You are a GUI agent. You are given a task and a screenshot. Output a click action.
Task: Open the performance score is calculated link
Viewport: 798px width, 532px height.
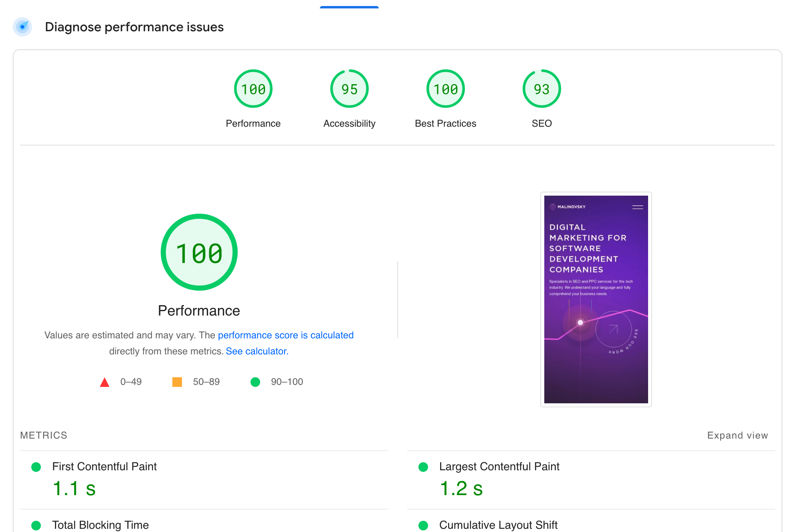coord(286,335)
